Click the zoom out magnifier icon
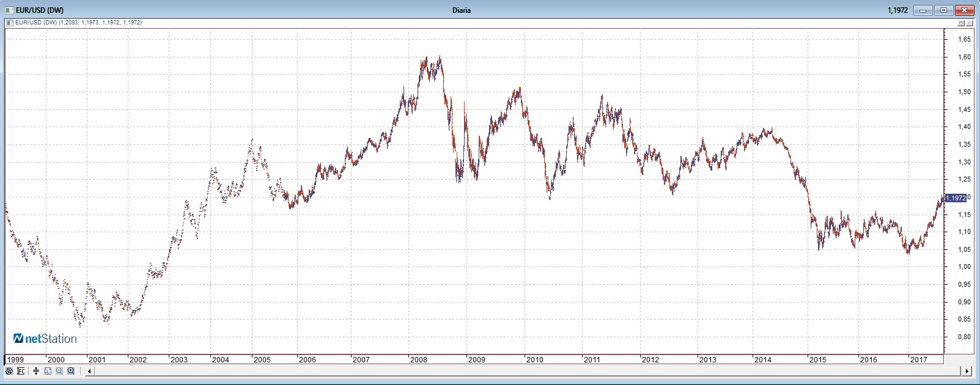The height and width of the screenshot is (385, 980). (59, 371)
